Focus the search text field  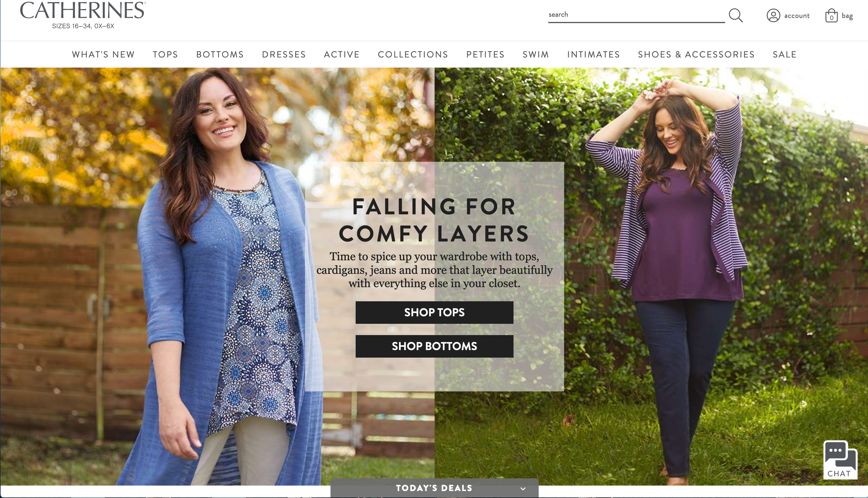click(636, 15)
